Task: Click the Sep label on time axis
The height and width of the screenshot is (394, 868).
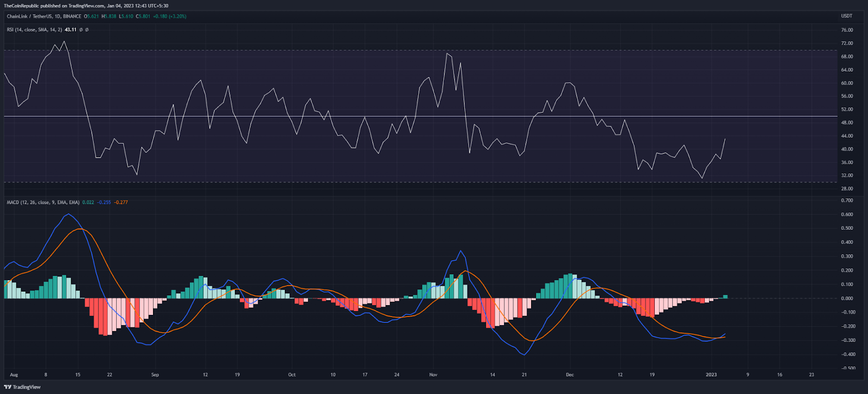Action: click(155, 375)
